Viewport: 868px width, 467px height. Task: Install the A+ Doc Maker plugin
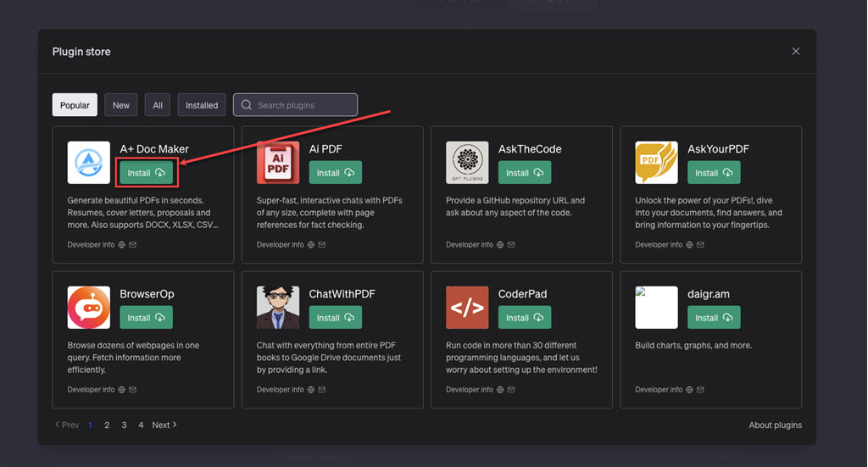(146, 173)
